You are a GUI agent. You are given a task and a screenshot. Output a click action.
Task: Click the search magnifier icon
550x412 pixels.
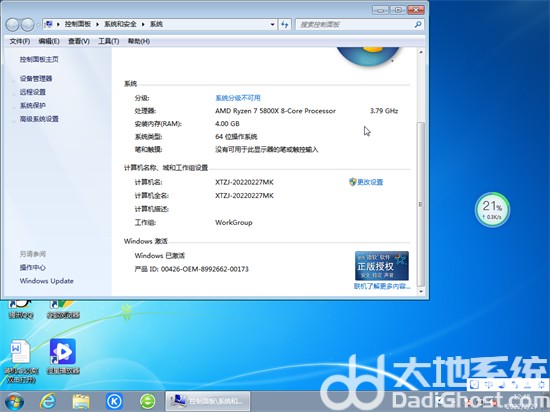coord(418,25)
